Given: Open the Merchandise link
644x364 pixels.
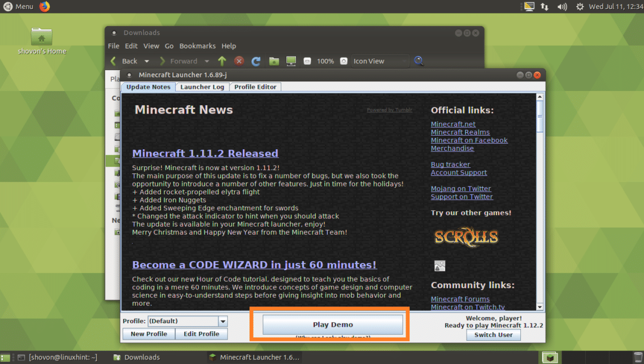Looking at the screenshot, I should [x=452, y=148].
